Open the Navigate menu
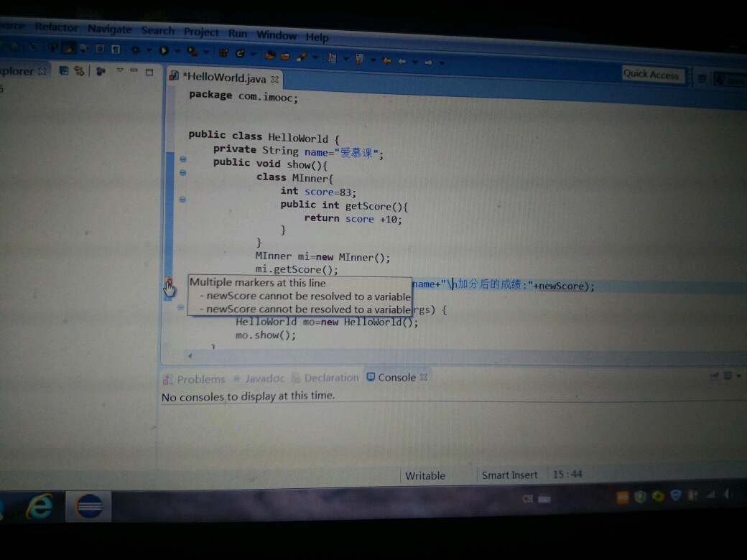Screen dimensions: 747x560 110,29
